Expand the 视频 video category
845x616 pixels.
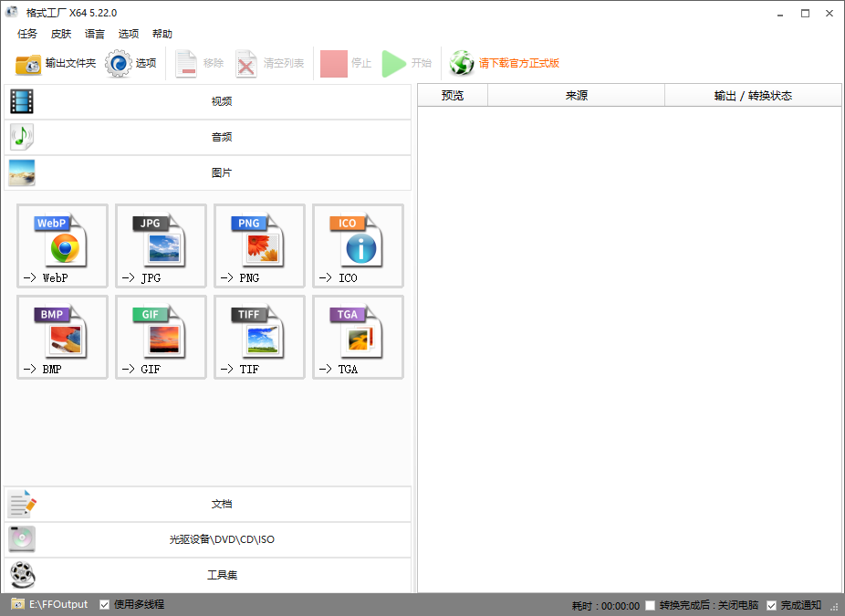point(208,101)
